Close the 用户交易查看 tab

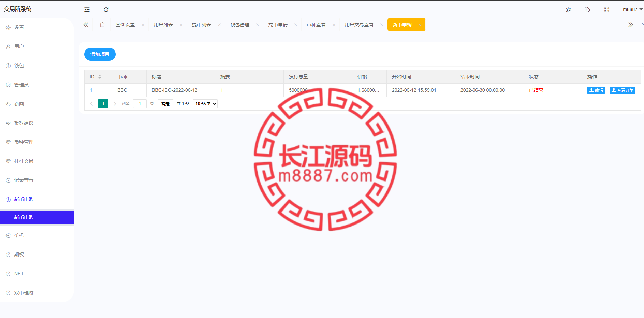coord(382,25)
